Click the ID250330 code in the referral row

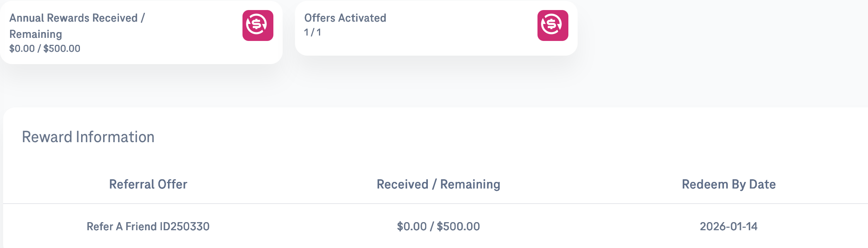point(185,226)
